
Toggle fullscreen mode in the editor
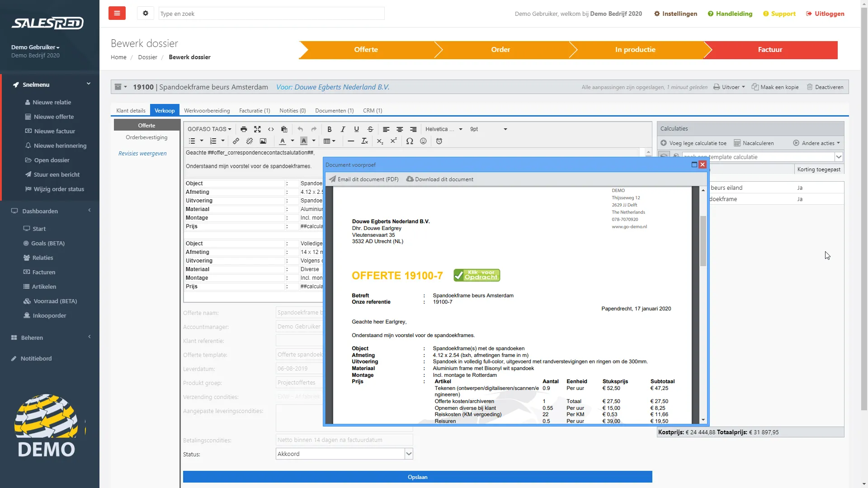pos(257,129)
